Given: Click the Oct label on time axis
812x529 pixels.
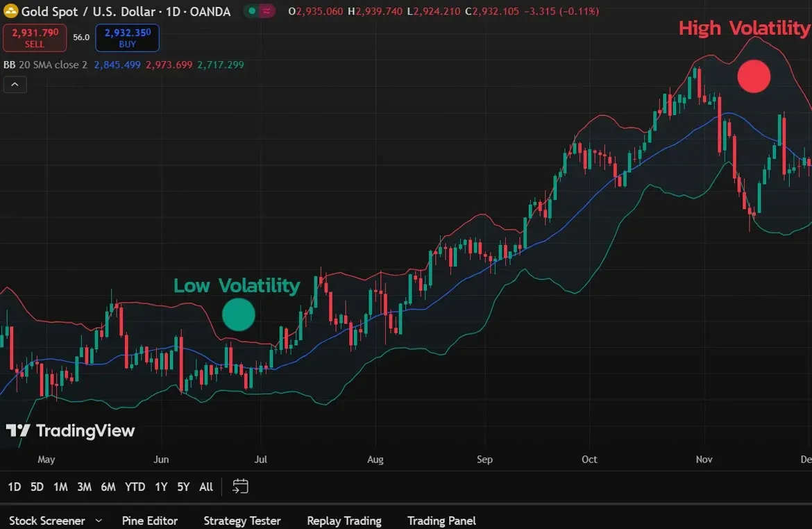Looking at the screenshot, I should pyautogui.click(x=589, y=459).
